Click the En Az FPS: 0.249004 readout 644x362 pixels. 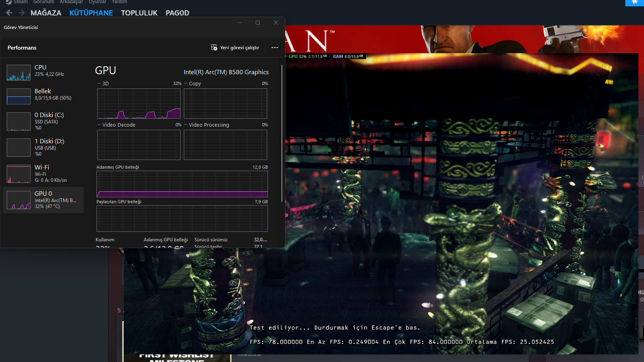(343, 342)
